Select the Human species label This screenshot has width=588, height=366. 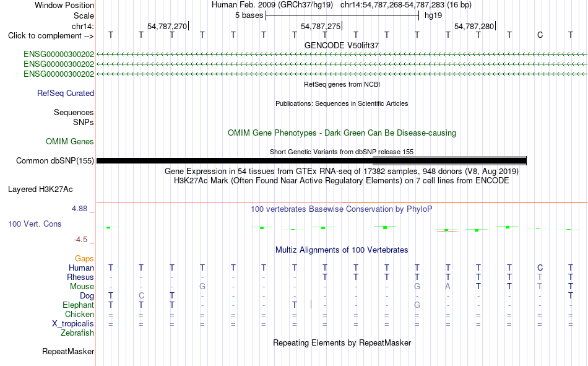coord(81,268)
